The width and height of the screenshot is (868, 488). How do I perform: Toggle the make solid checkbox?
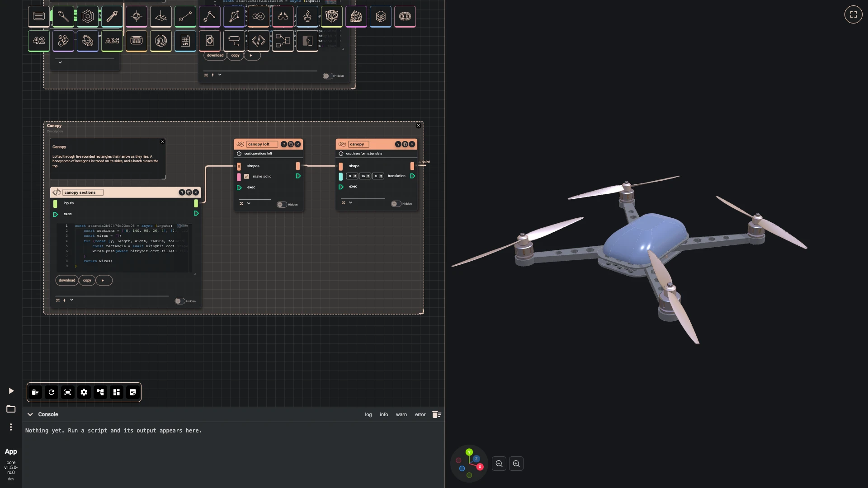[x=246, y=177]
